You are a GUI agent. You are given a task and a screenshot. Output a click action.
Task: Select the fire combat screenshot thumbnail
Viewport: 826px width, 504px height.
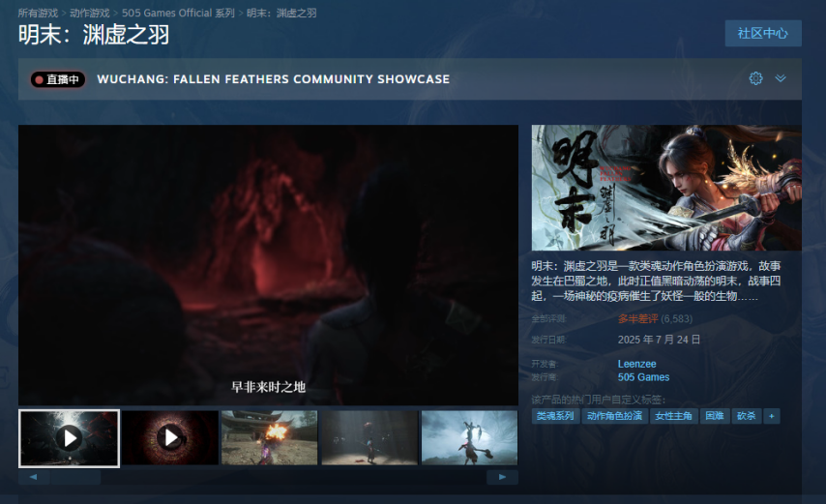(270, 437)
